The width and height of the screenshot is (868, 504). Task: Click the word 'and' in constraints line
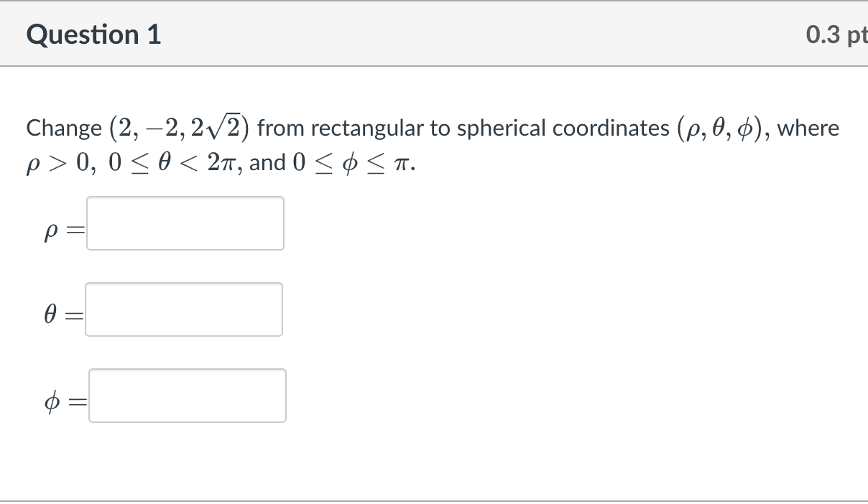(267, 163)
